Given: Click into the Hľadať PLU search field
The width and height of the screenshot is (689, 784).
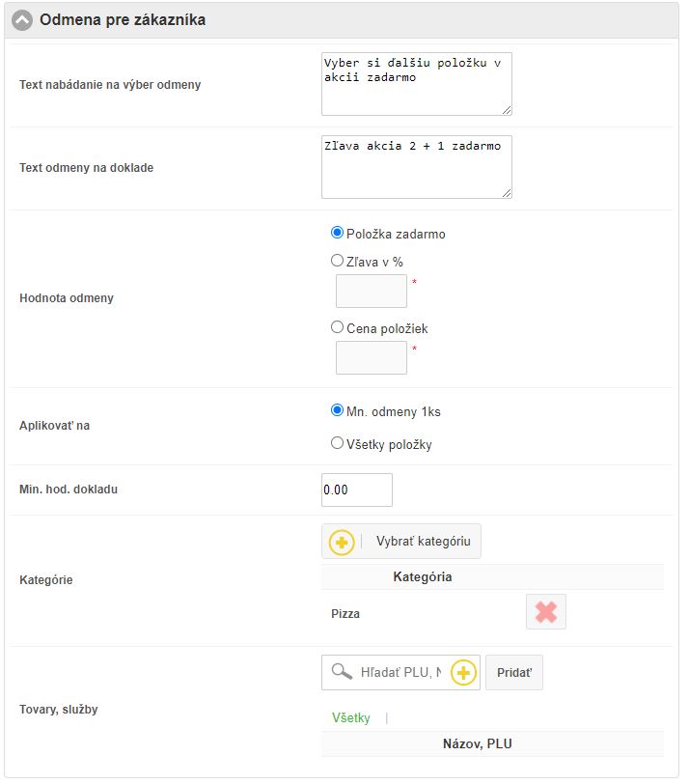Looking at the screenshot, I should [x=400, y=672].
